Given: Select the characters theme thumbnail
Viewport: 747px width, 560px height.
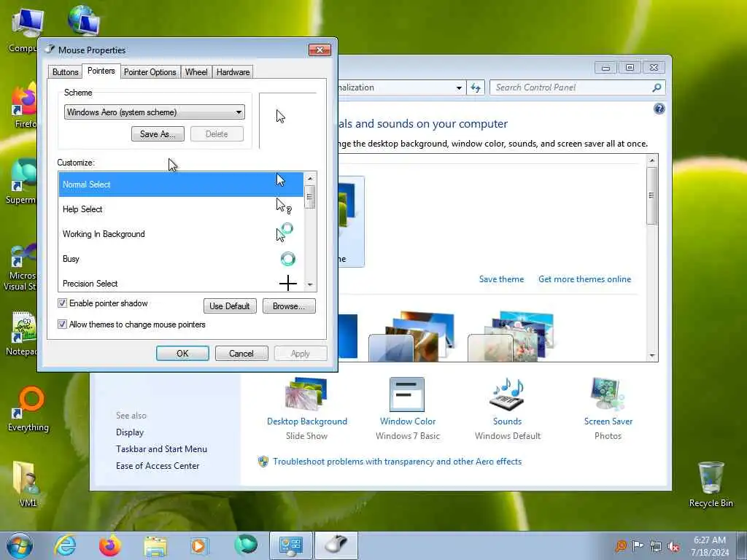Looking at the screenshot, I should click(x=511, y=335).
